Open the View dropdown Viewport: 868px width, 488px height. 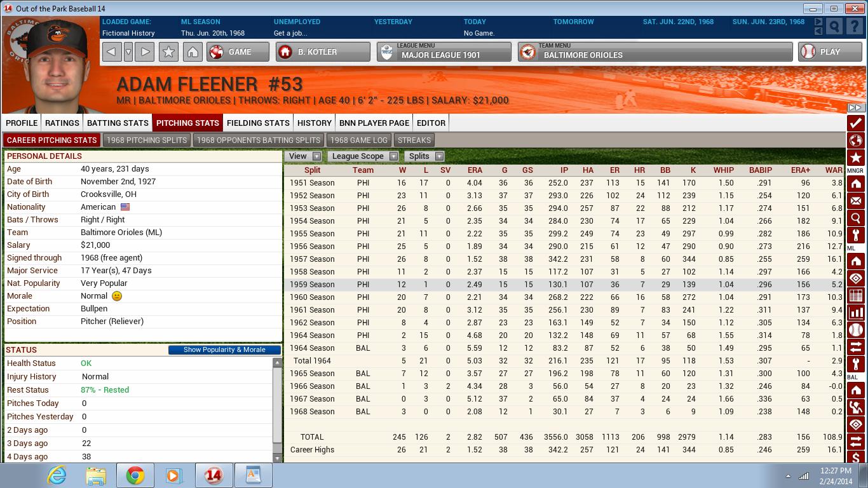coord(304,156)
